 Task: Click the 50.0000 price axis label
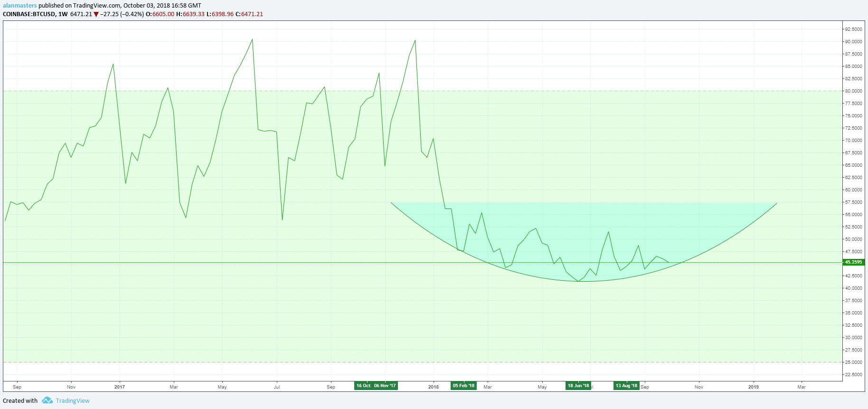854,239
